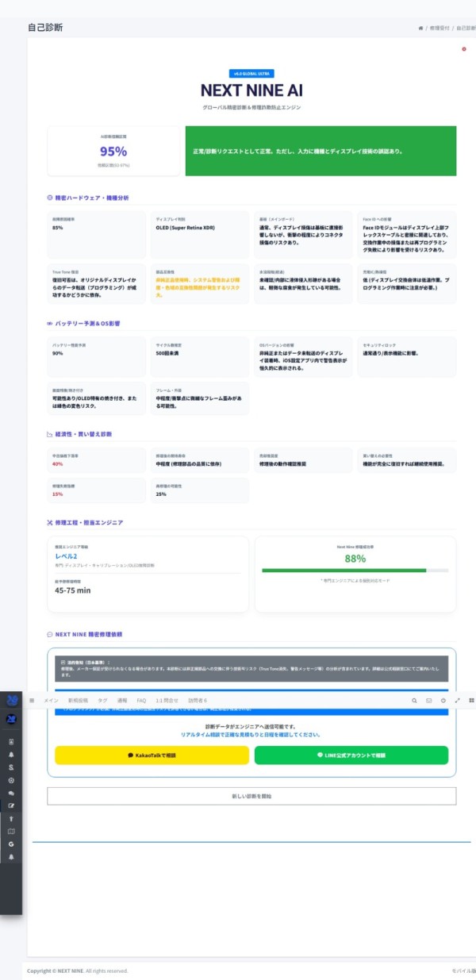Click the 500回未満 cycle count value
The image size is (476, 980).
click(169, 353)
